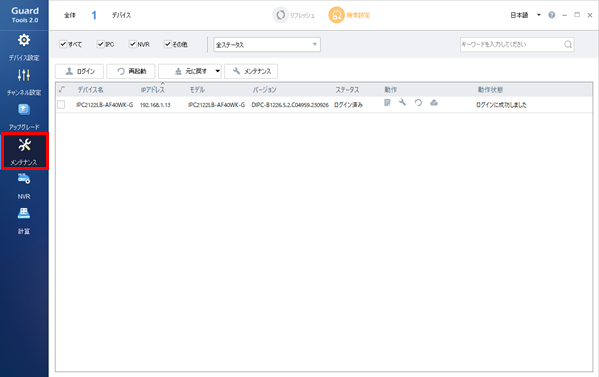Expand the 元に戻す dropdown arrow

pyautogui.click(x=217, y=71)
